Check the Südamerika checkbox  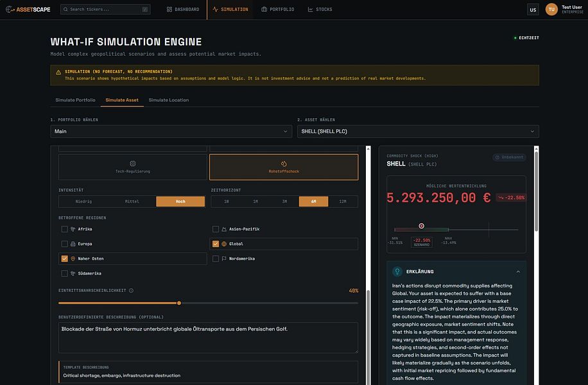click(x=64, y=273)
